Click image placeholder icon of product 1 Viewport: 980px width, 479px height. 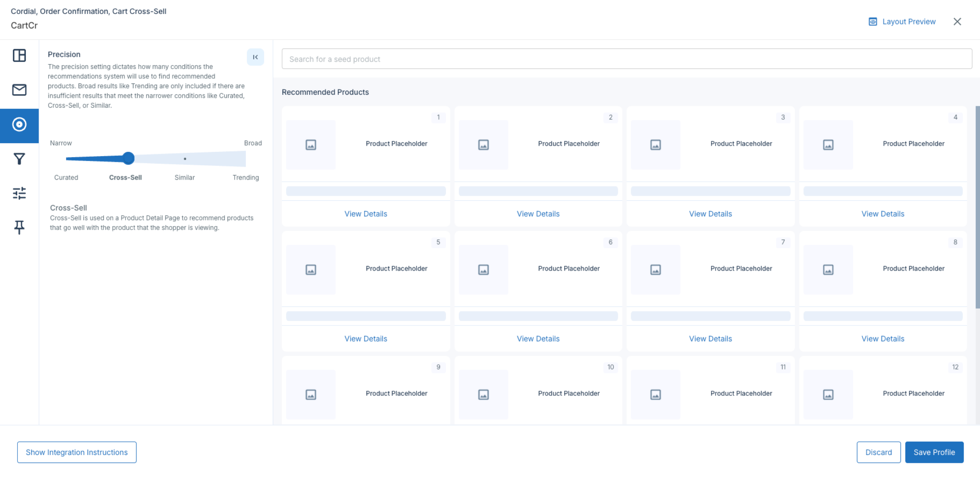coord(311,145)
